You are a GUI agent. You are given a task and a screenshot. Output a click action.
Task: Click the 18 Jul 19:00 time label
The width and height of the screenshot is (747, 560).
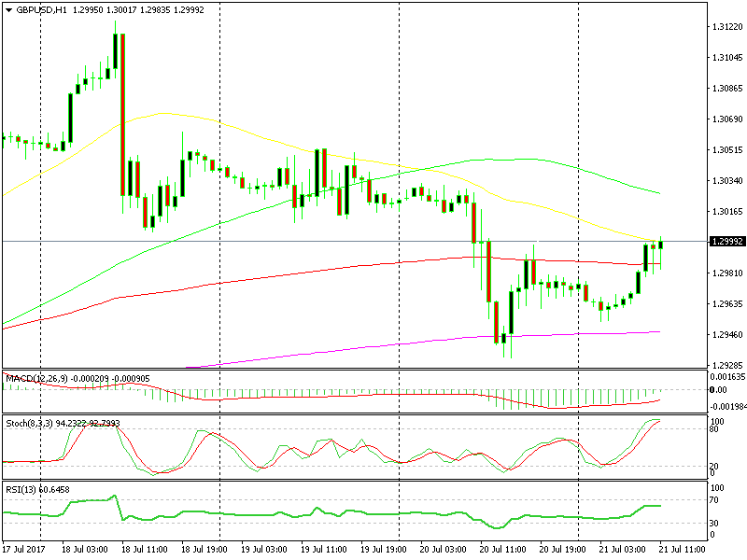coord(204,549)
